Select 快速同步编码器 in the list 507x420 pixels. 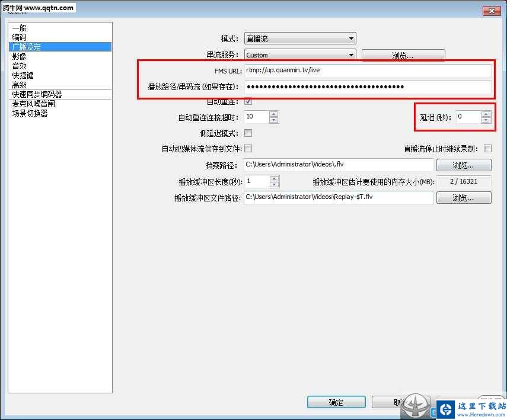pos(60,94)
